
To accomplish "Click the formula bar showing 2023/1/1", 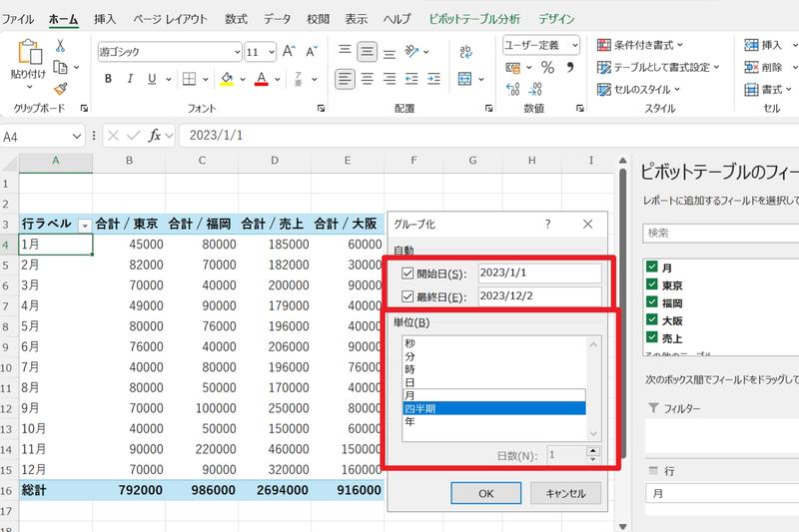I will point(489,136).
